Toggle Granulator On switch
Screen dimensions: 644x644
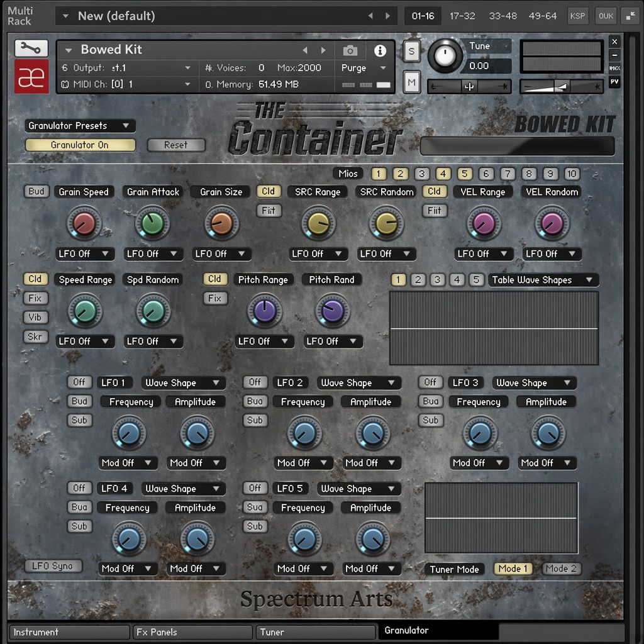click(80, 145)
